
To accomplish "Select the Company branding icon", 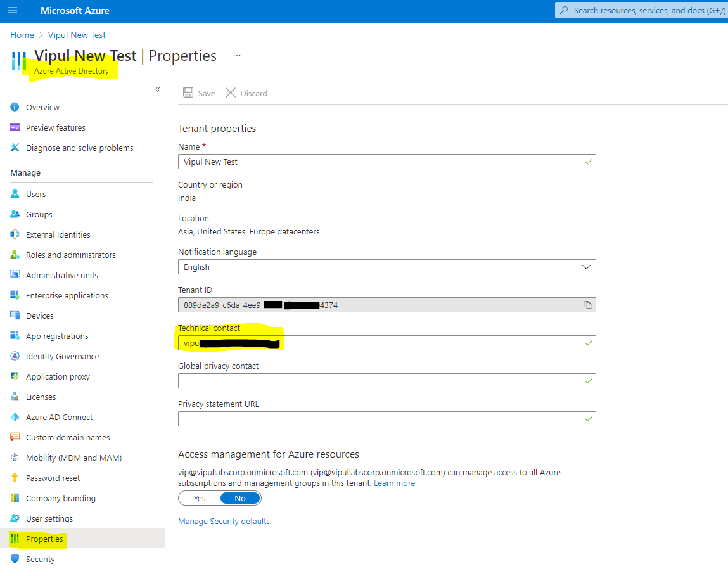I will tap(15, 498).
